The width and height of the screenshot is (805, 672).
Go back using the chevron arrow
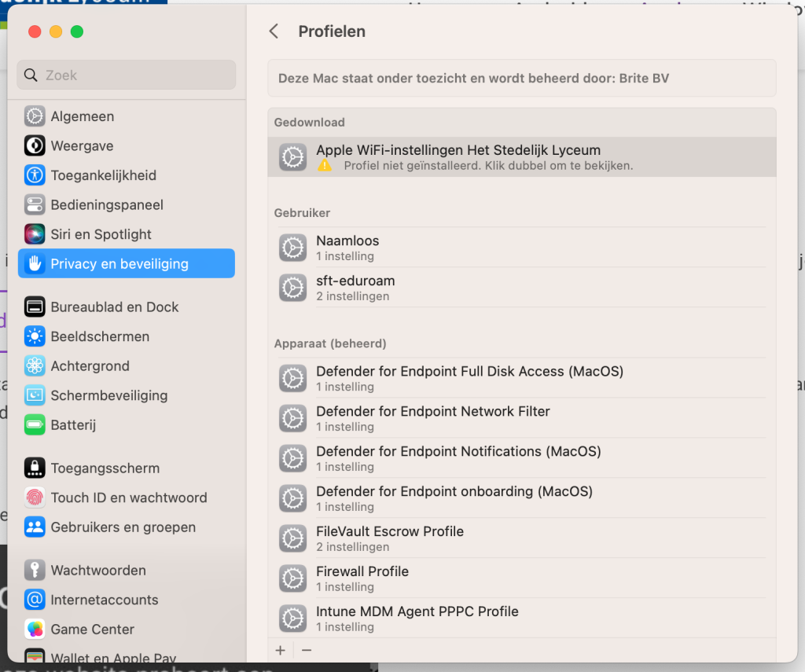pos(274,31)
